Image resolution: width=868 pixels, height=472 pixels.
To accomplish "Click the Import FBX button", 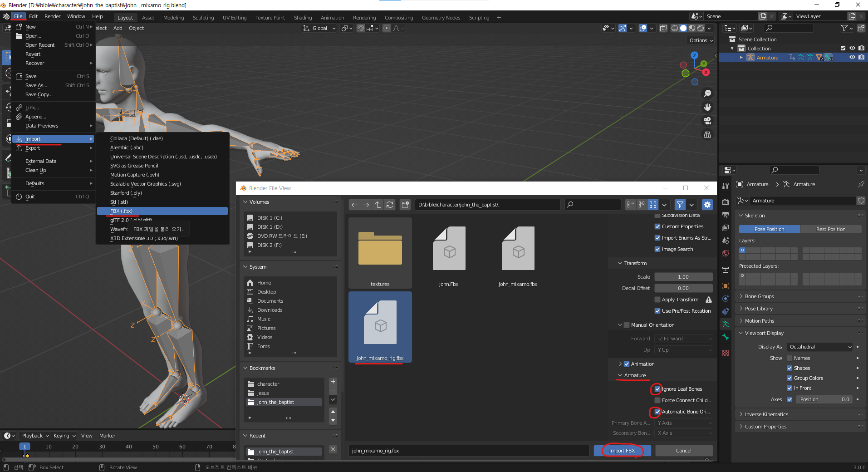I will pos(622,451).
